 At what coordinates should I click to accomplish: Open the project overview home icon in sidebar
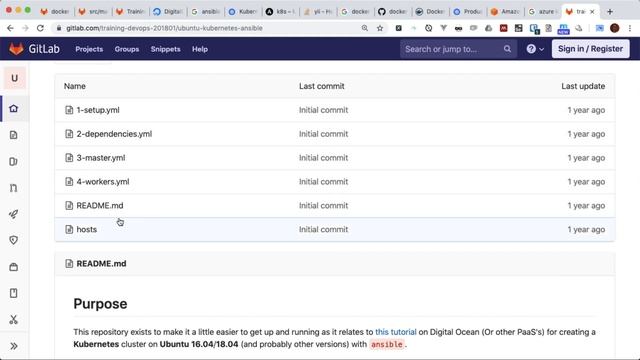tap(13, 109)
